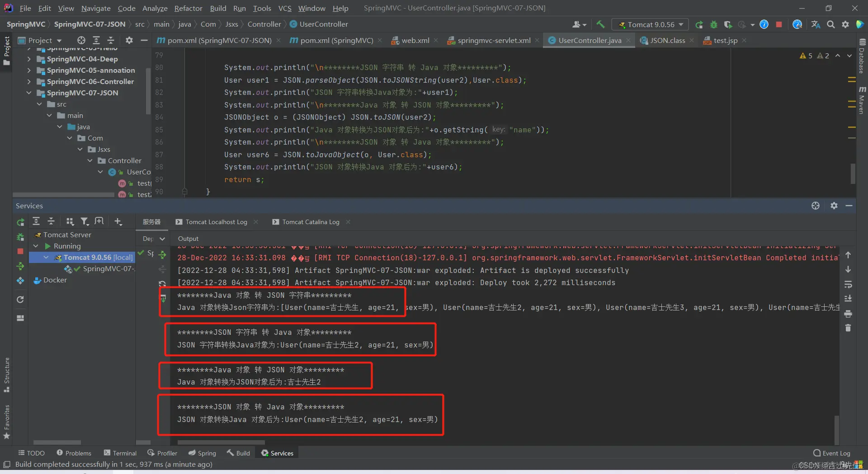
Task: Start debugging with the bug icon
Action: 713,24
